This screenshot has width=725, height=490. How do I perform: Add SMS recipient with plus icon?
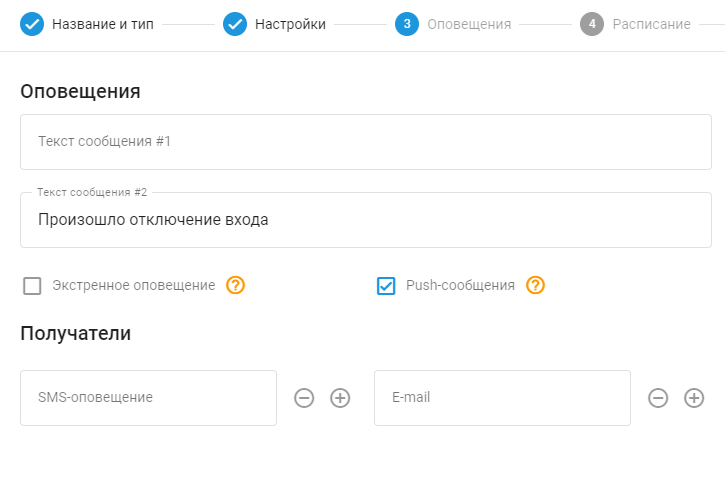(340, 398)
